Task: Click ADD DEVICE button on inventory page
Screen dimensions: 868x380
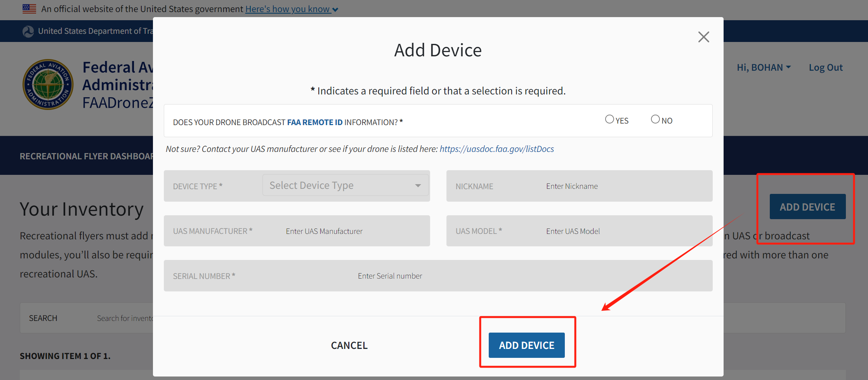Action: [807, 207]
